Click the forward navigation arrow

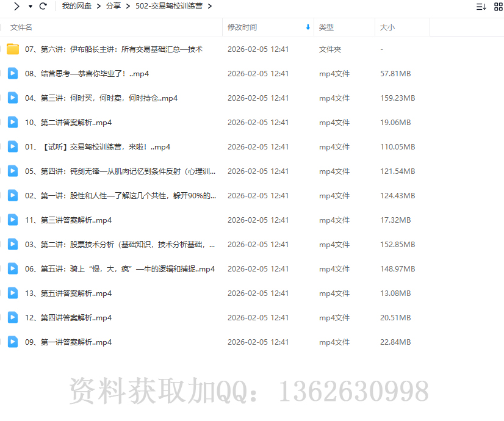click(x=17, y=6)
